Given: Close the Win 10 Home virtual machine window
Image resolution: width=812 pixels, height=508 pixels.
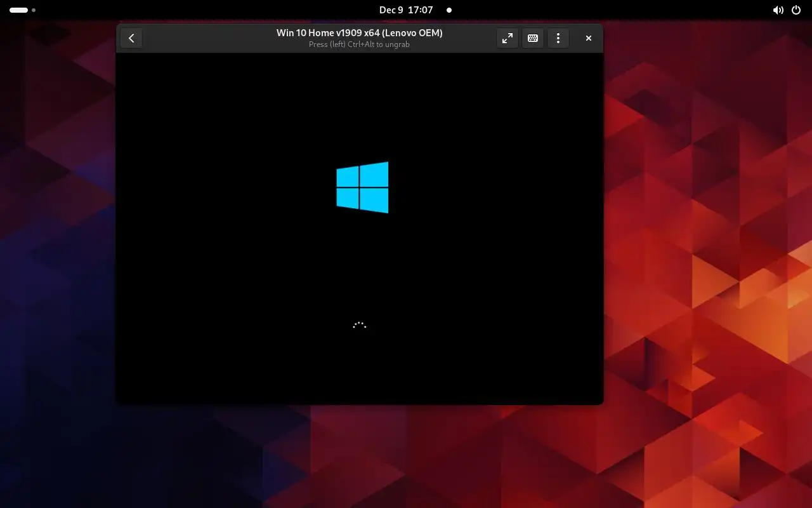Looking at the screenshot, I should pyautogui.click(x=589, y=38).
